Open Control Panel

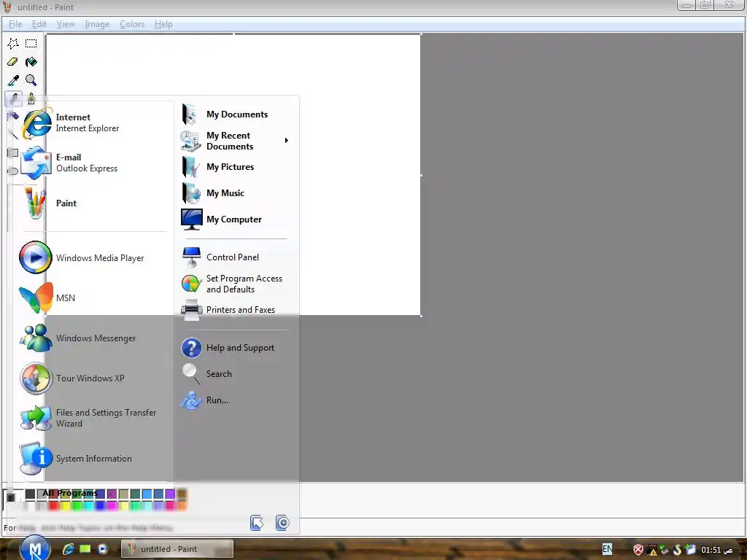[236, 257]
